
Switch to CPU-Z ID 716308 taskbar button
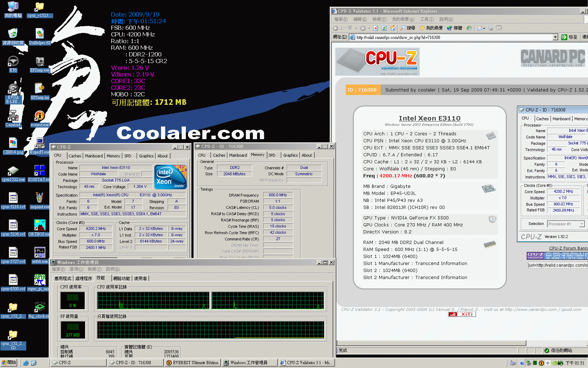click(x=135, y=363)
